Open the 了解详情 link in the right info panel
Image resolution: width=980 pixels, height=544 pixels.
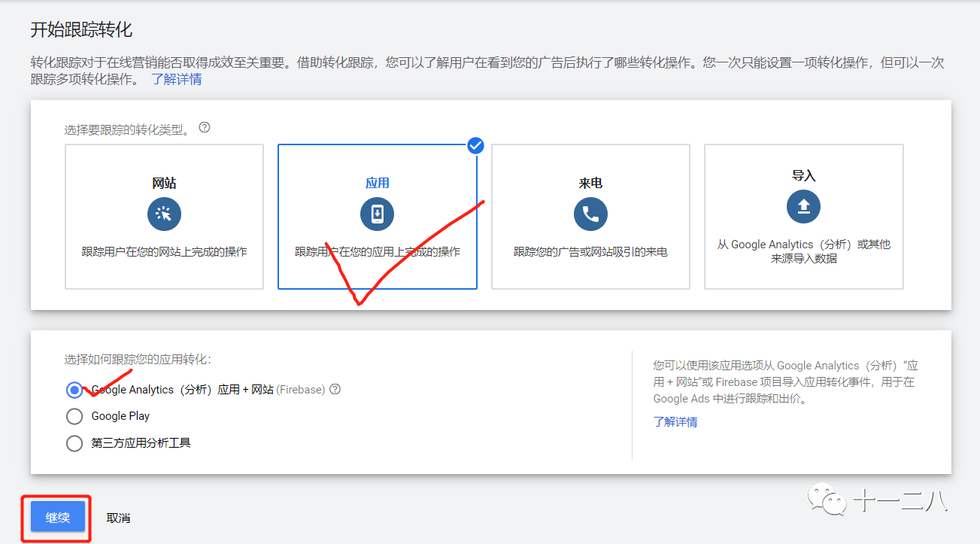click(675, 421)
